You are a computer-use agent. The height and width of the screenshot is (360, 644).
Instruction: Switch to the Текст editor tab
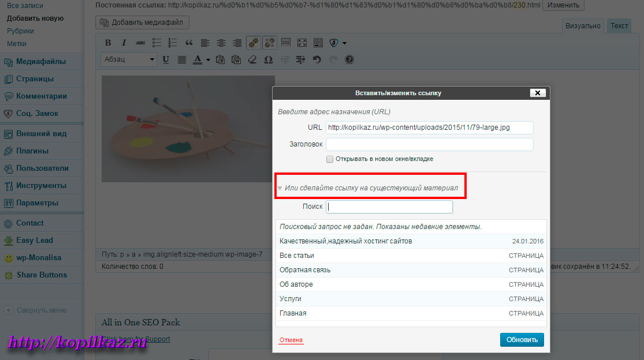(619, 26)
